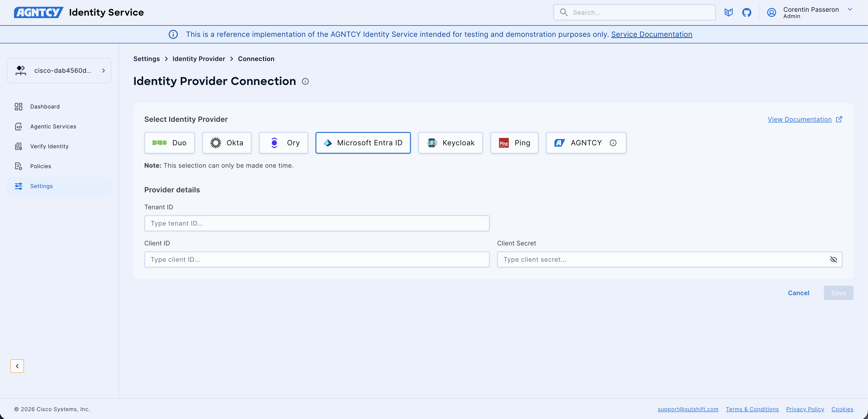
Task: Click the Settings sliders icon
Action: coord(19,186)
